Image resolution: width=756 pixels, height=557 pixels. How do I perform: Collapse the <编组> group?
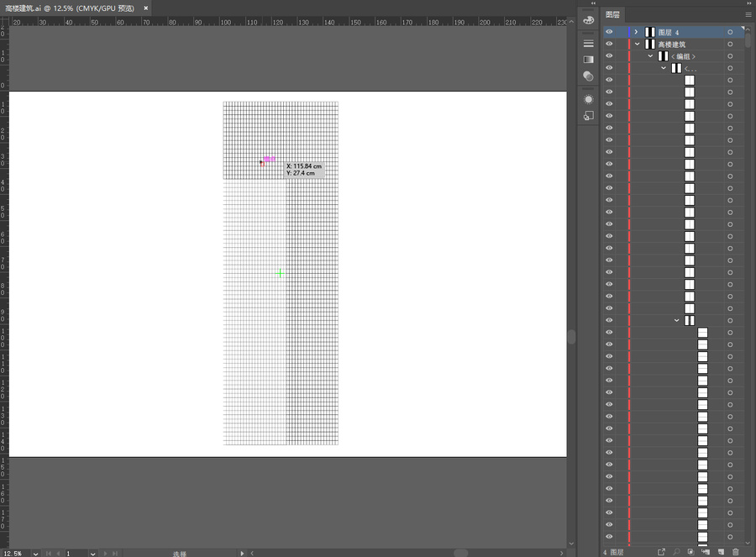pyautogui.click(x=650, y=56)
